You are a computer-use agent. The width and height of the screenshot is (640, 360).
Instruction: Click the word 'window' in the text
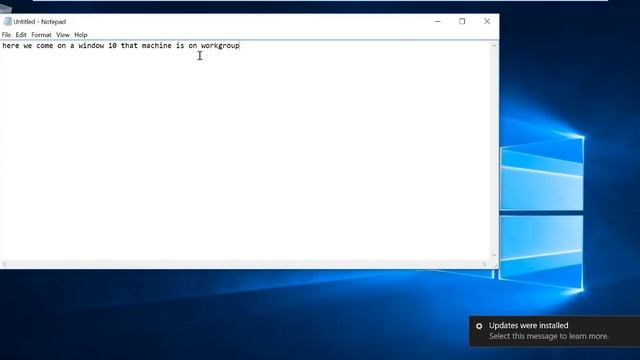click(x=91, y=46)
